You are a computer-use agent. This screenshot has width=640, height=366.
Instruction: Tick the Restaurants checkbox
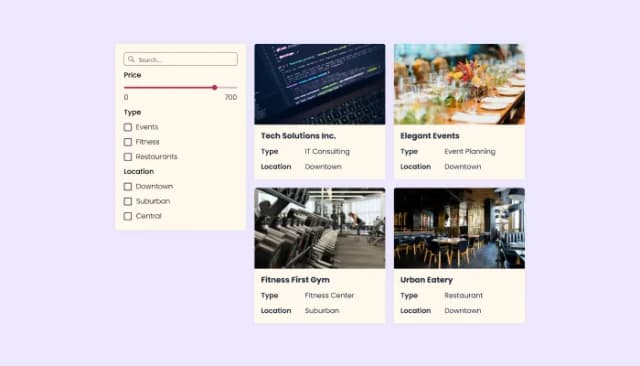[x=128, y=157]
